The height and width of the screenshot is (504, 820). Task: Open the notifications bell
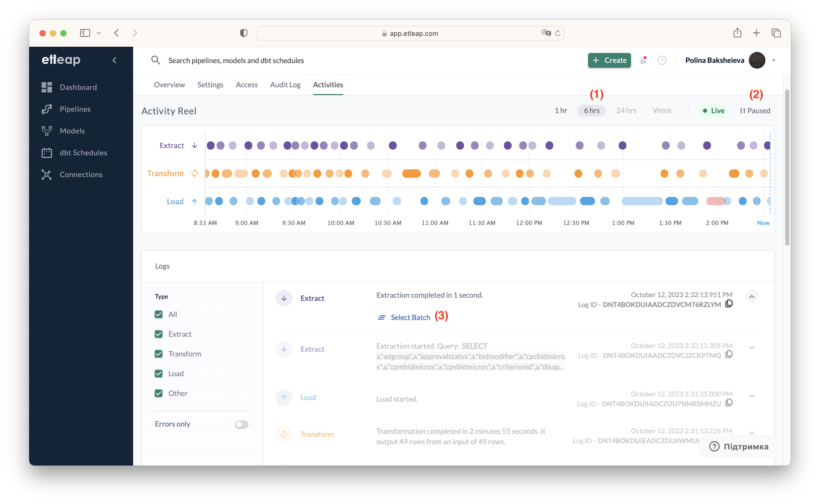(x=643, y=60)
